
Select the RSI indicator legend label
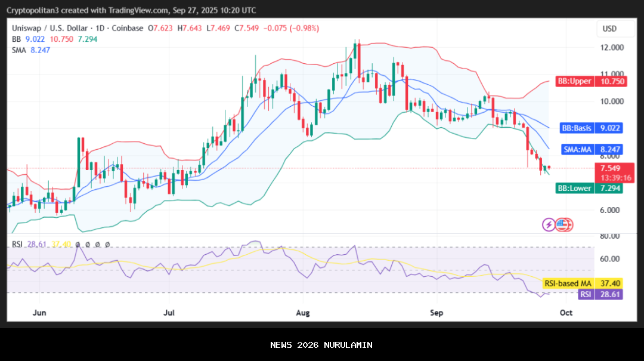point(17,244)
